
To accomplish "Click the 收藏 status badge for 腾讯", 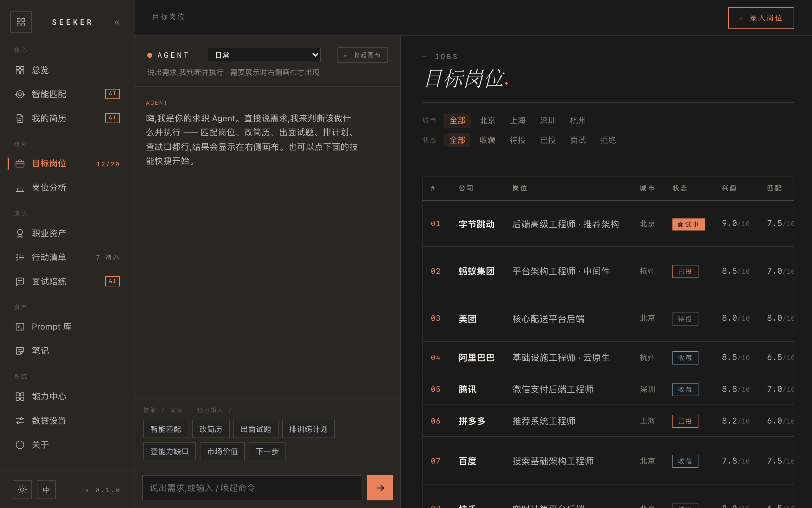I will 685,389.
